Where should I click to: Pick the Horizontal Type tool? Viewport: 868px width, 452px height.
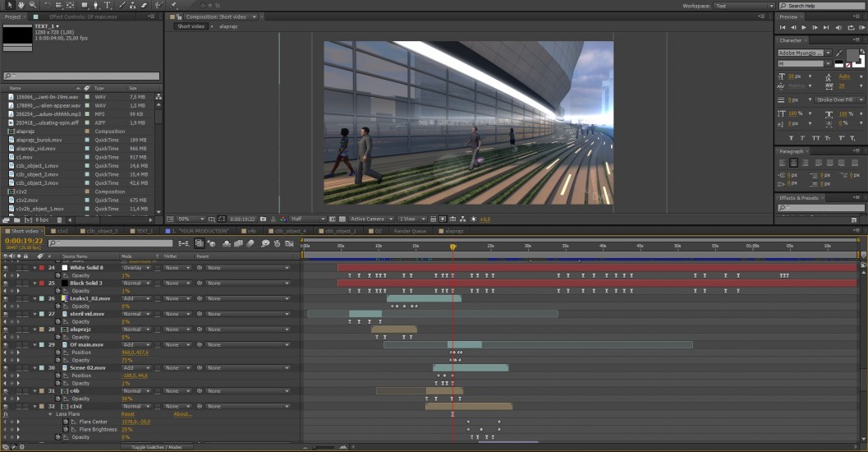coord(108,5)
